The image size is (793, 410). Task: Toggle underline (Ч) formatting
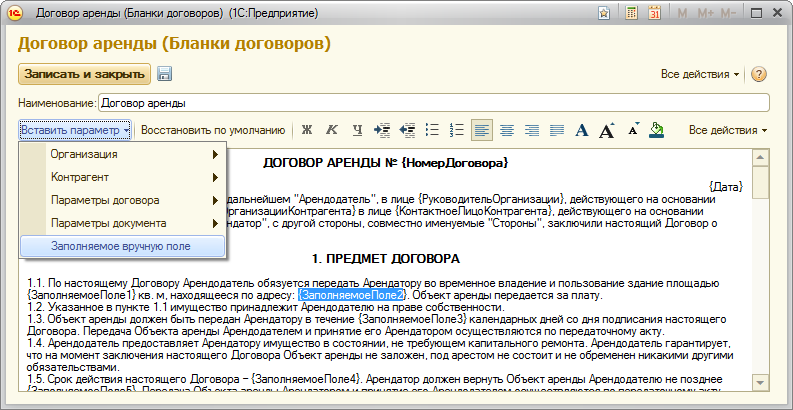click(356, 130)
